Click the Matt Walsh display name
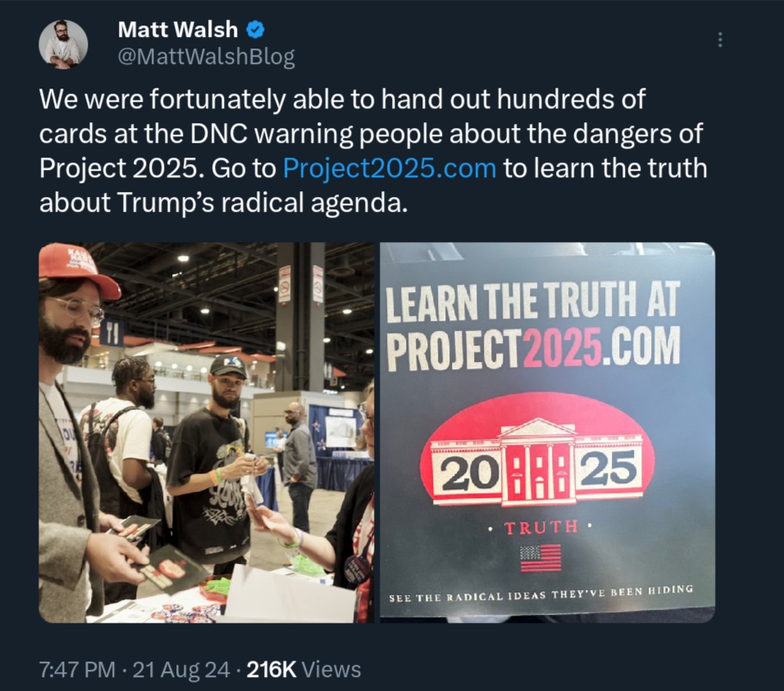The width and height of the screenshot is (784, 691). tap(177, 30)
